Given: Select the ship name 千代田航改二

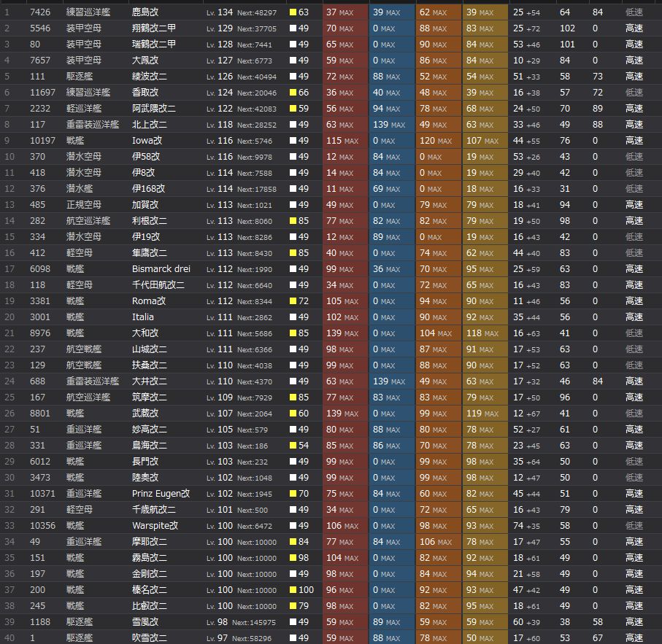Looking at the screenshot, I should [x=158, y=285].
